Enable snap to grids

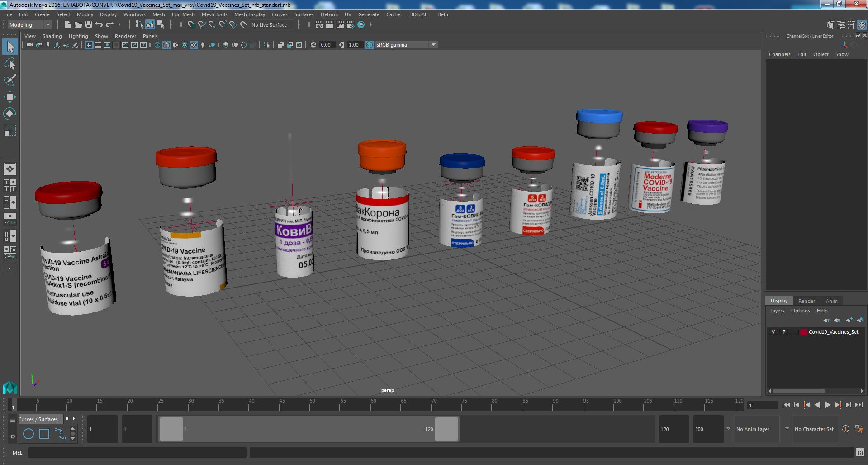tap(191, 25)
